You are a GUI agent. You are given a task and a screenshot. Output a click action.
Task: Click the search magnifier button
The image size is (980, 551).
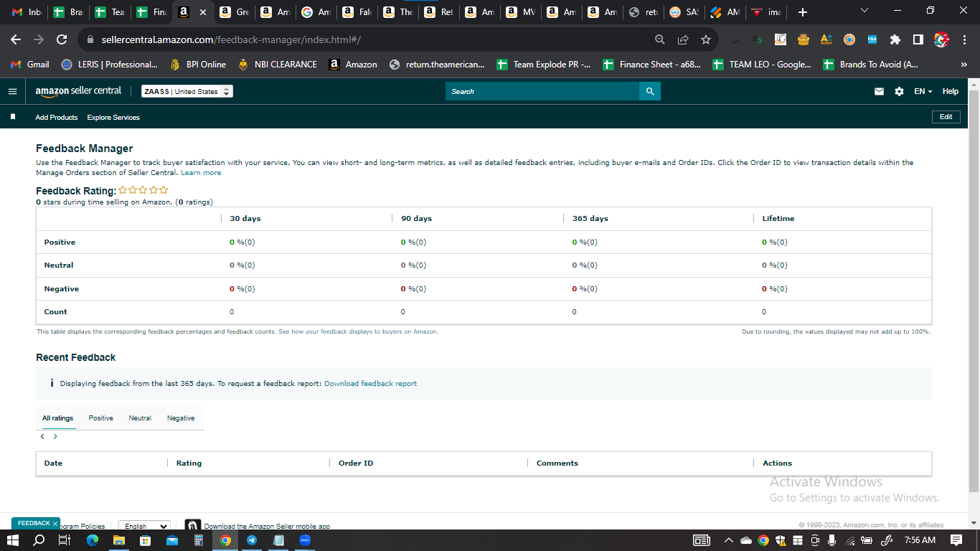650,91
